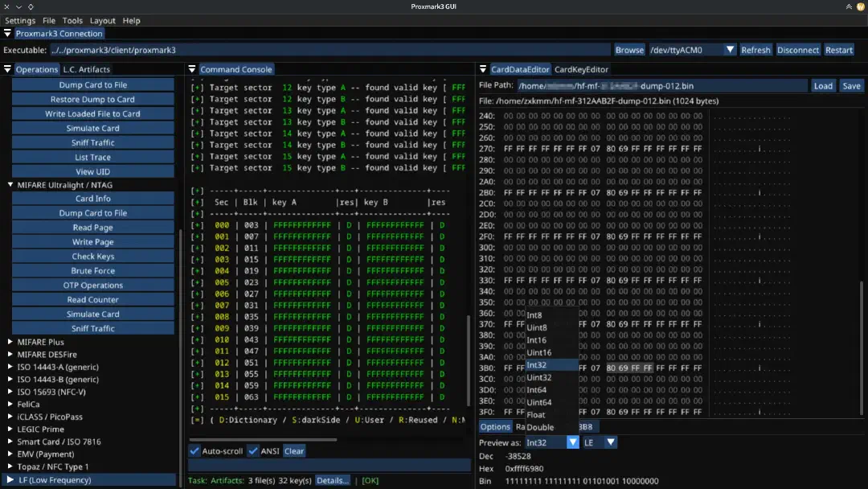The height and width of the screenshot is (489, 868).
Task: Click the console horizontal scrollbar
Action: point(263,440)
